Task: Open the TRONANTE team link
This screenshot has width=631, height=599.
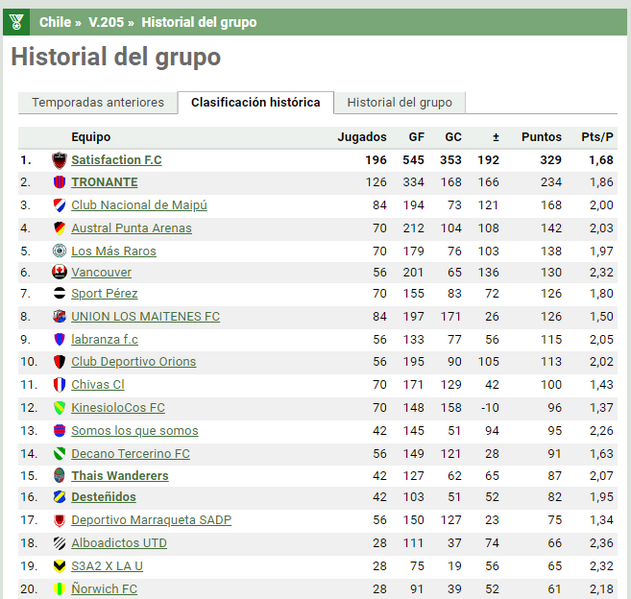Action: point(105,182)
